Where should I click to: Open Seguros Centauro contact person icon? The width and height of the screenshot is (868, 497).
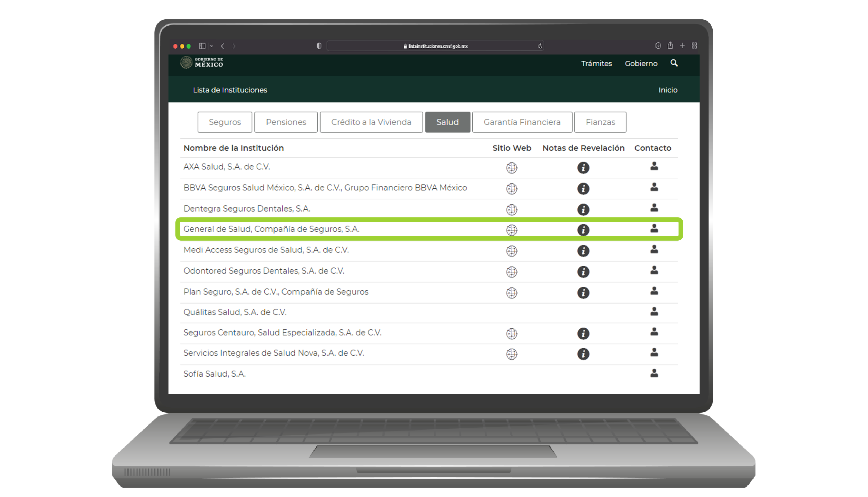654,332
